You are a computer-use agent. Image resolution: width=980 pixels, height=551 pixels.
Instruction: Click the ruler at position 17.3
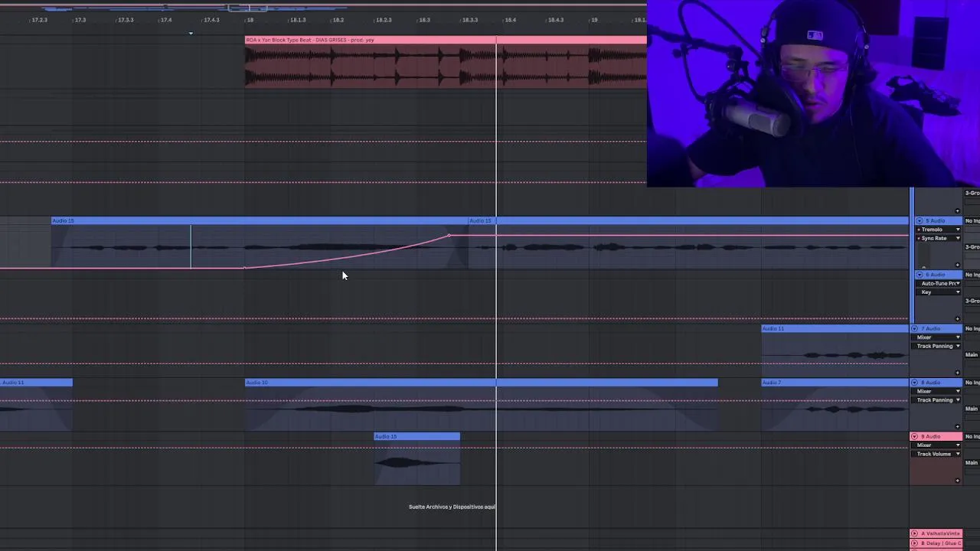[80, 20]
